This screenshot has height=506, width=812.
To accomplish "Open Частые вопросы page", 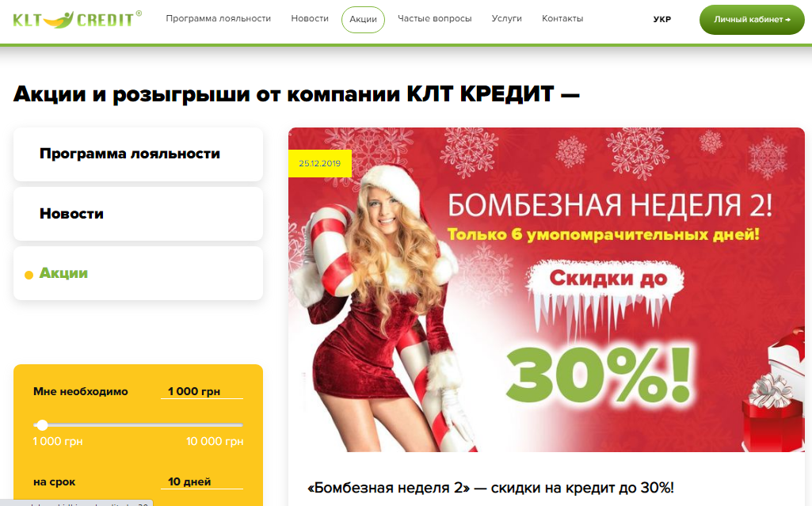I will pyautogui.click(x=434, y=19).
